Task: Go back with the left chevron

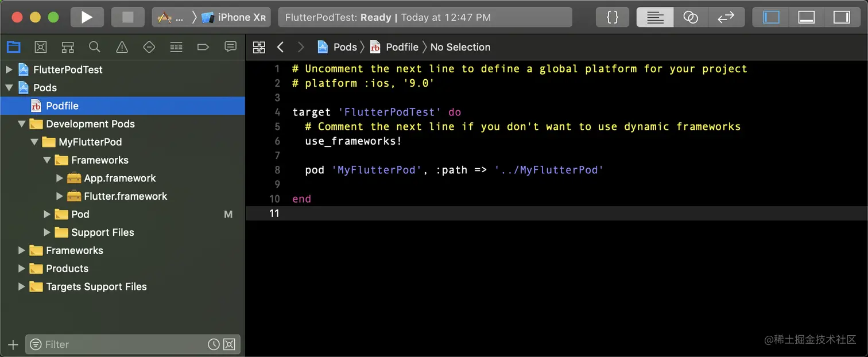Action: pyautogui.click(x=280, y=47)
